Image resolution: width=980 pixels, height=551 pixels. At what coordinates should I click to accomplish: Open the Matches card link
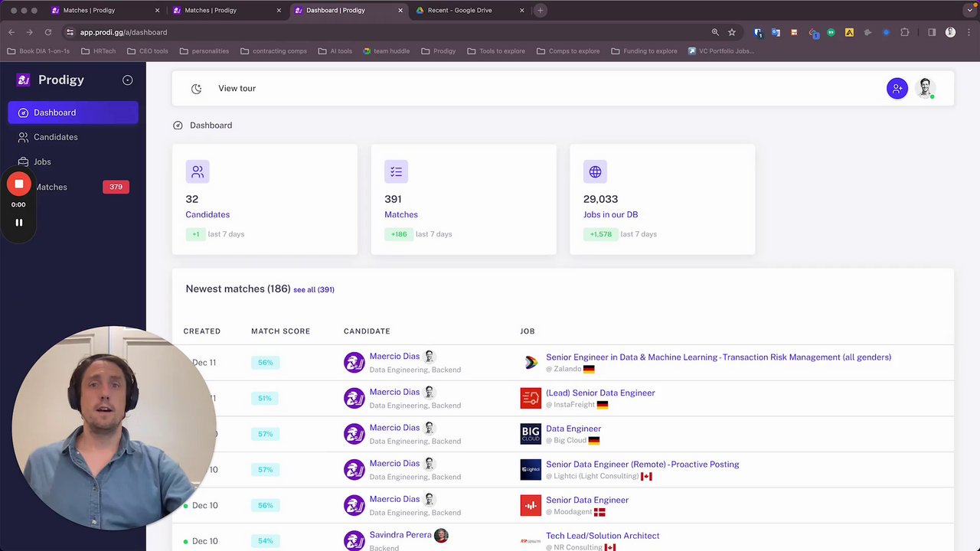[401, 214]
